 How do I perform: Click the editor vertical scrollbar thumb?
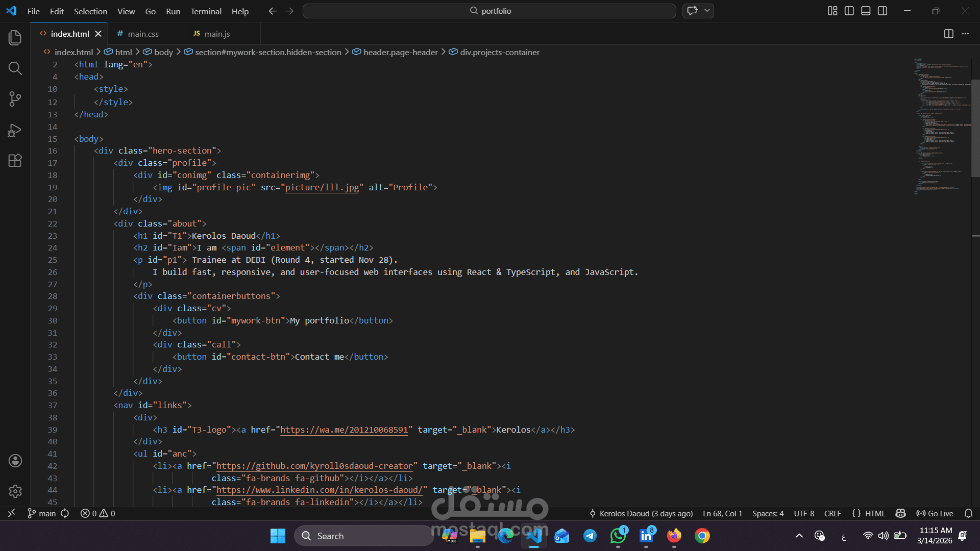(x=975, y=128)
